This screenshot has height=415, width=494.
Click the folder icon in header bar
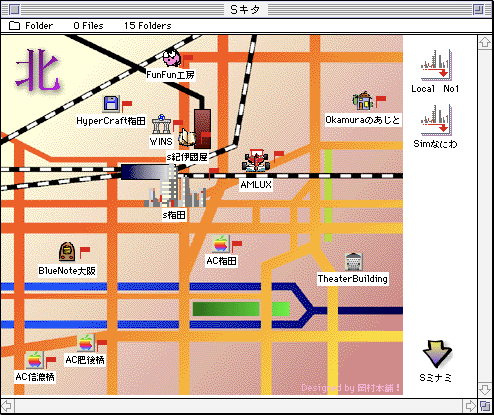pos(14,26)
